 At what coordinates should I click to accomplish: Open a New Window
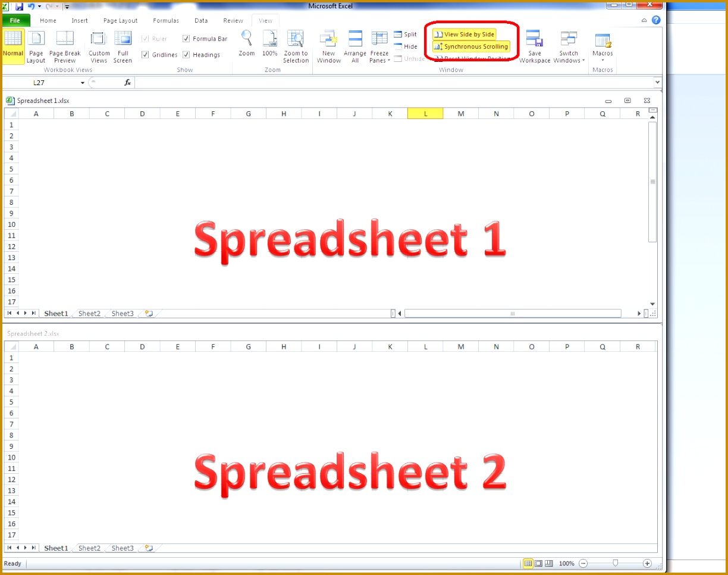pyautogui.click(x=329, y=47)
